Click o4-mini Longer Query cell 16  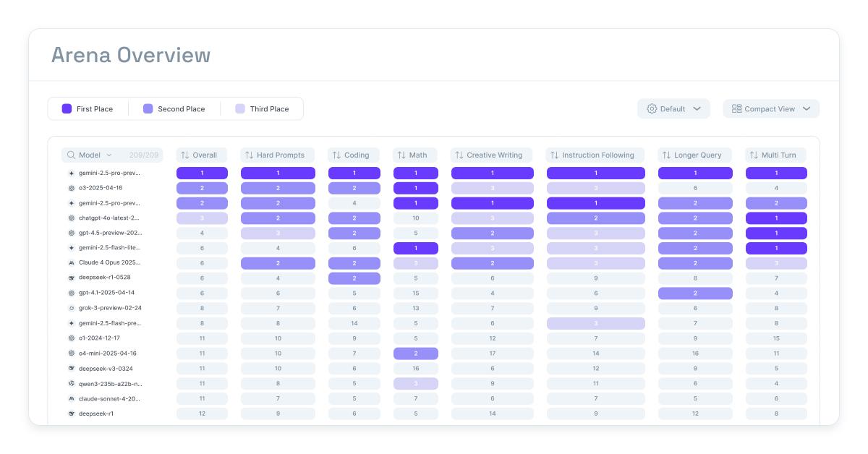pos(695,354)
